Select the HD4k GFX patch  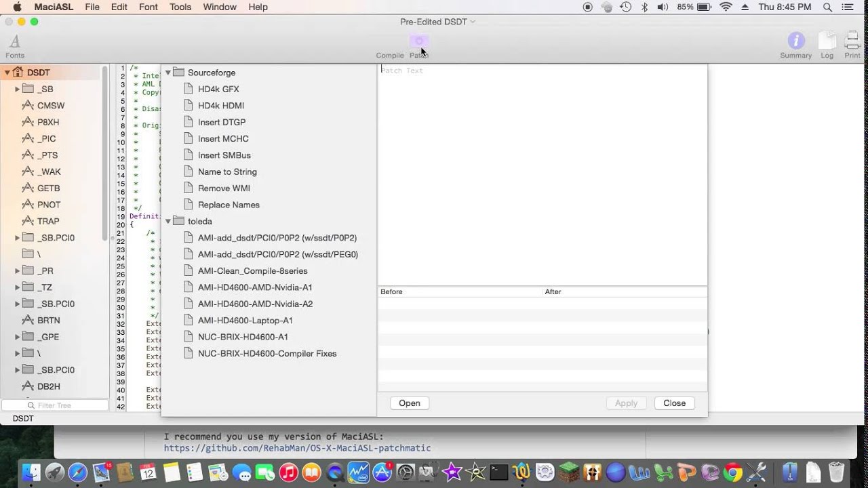click(218, 89)
